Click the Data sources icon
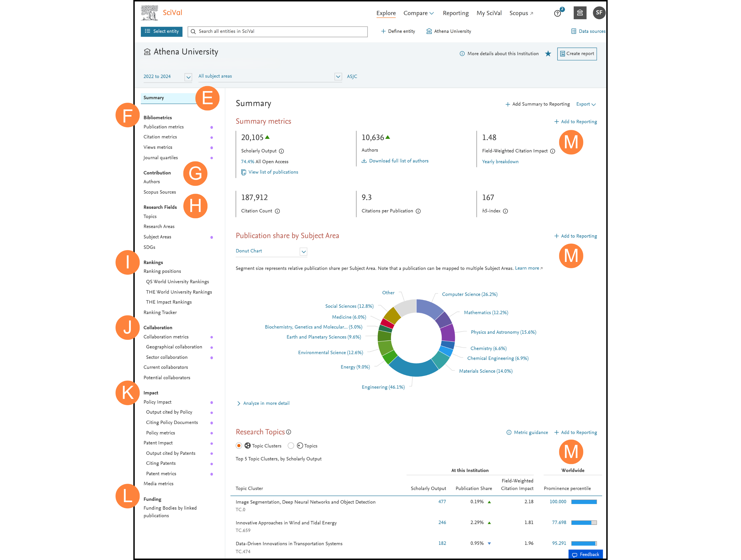 [x=574, y=31]
